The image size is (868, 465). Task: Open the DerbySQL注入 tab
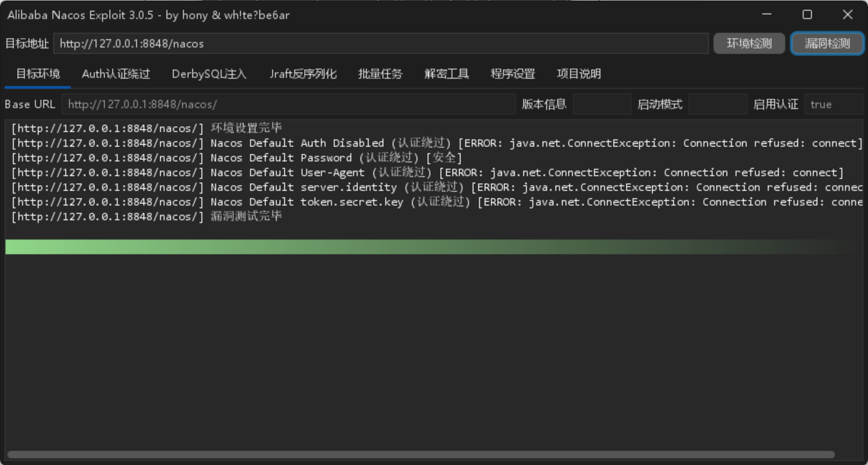click(x=209, y=74)
